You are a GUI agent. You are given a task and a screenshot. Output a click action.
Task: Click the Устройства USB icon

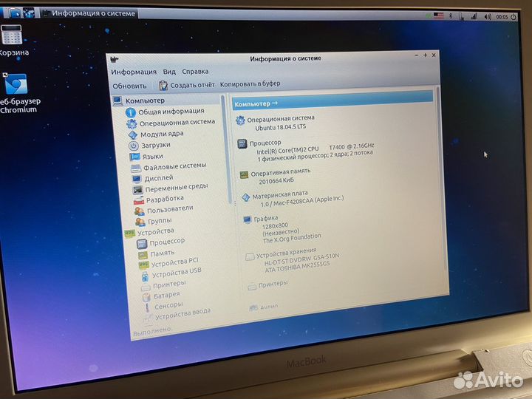tap(145, 276)
